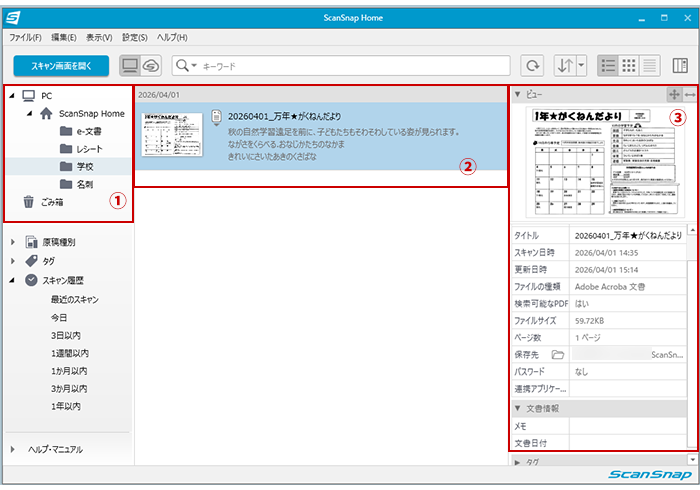Open the ファイル(F) menu
This screenshot has width=700, height=490.
pos(25,37)
